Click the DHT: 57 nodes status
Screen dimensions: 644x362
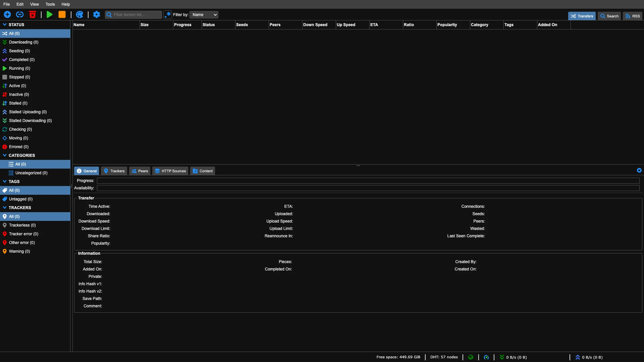[444, 357]
